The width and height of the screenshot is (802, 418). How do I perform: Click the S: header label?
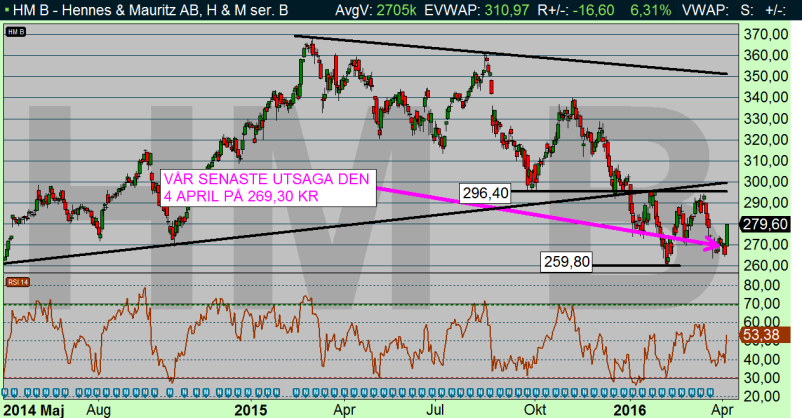click(x=747, y=10)
